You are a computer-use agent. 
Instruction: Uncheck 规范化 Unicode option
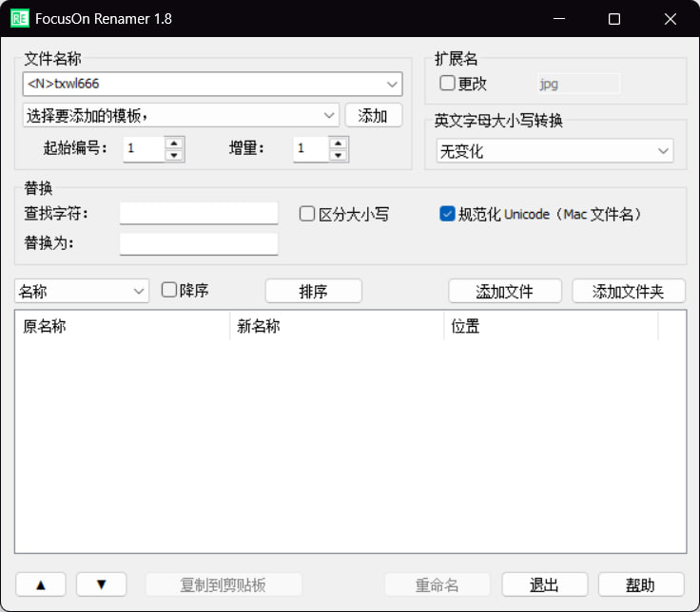(x=447, y=214)
